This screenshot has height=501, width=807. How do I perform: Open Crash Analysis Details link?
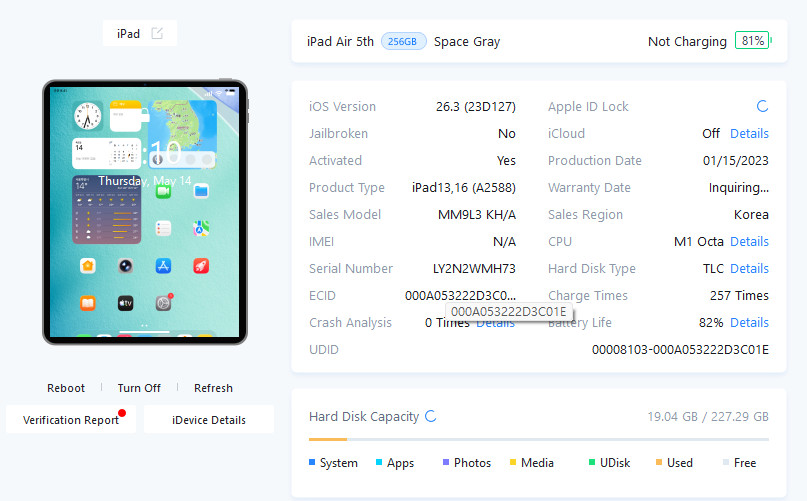click(495, 324)
